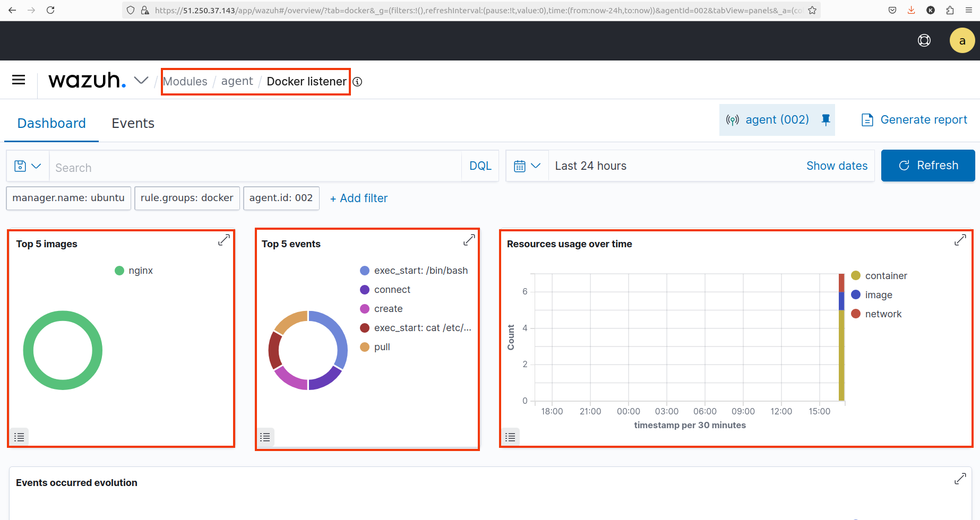Open the Wazuh side navigation menu
This screenshot has height=520, width=980.
tap(19, 80)
